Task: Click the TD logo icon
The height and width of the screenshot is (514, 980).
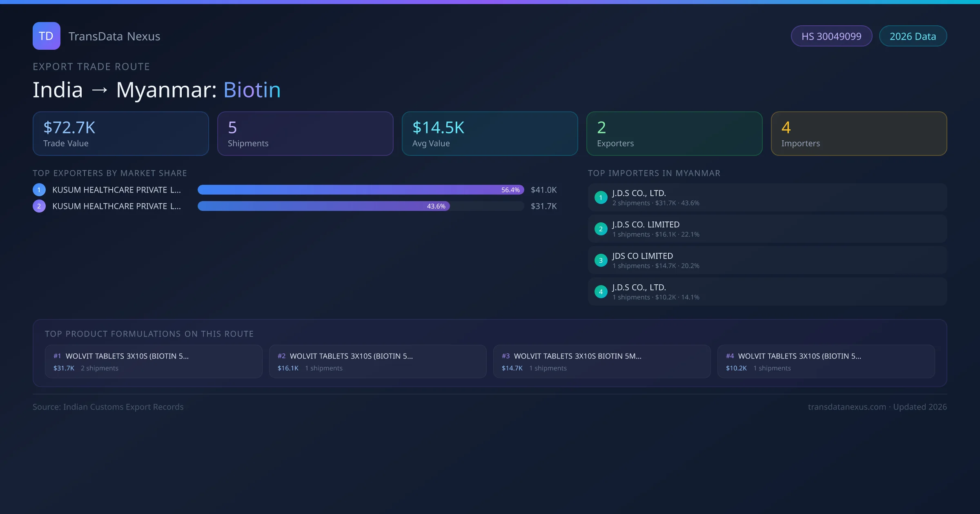Action: tap(46, 36)
